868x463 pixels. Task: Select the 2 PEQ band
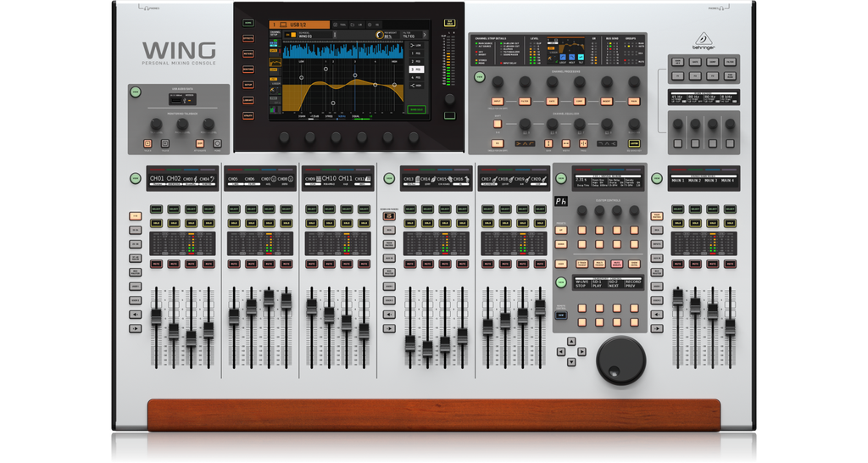click(415, 61)
